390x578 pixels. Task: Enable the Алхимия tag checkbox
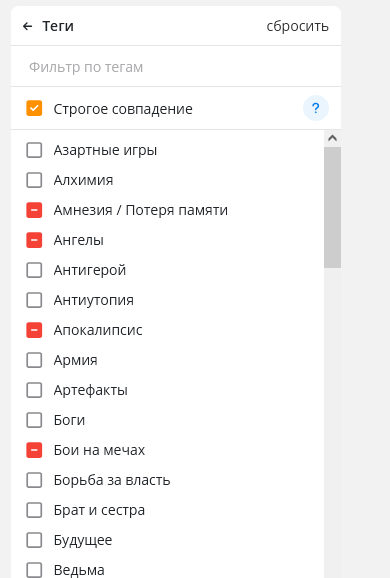pos(34,180)
